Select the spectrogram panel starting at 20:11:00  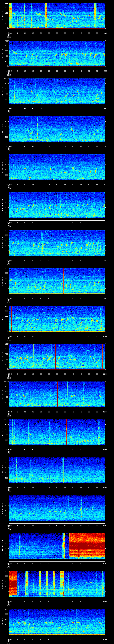coord(57,394)
